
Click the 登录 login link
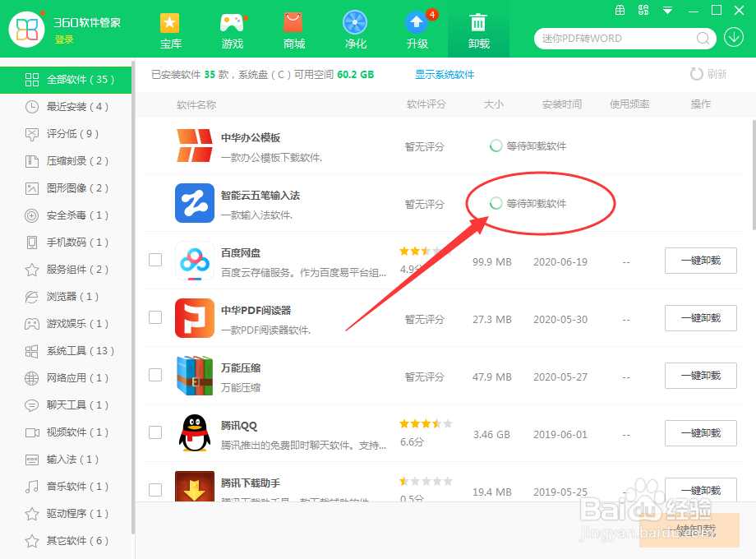coord(64,39)
